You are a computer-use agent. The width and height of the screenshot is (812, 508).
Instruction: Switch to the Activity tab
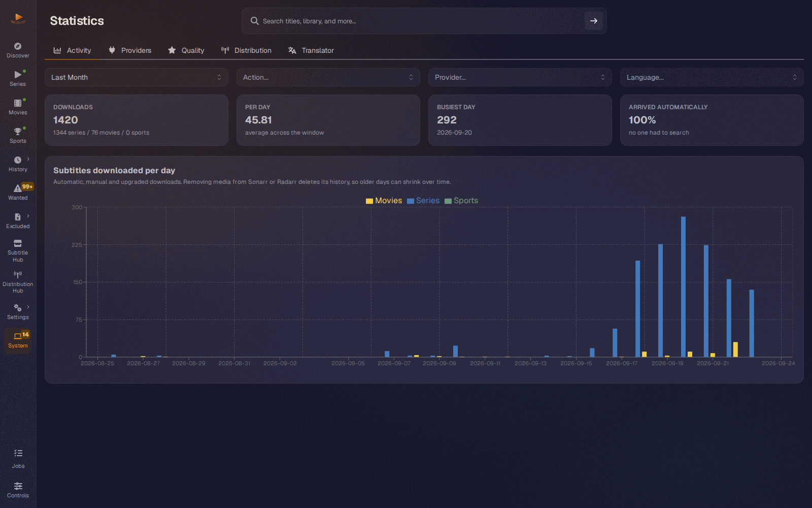[x=72, y=50]
